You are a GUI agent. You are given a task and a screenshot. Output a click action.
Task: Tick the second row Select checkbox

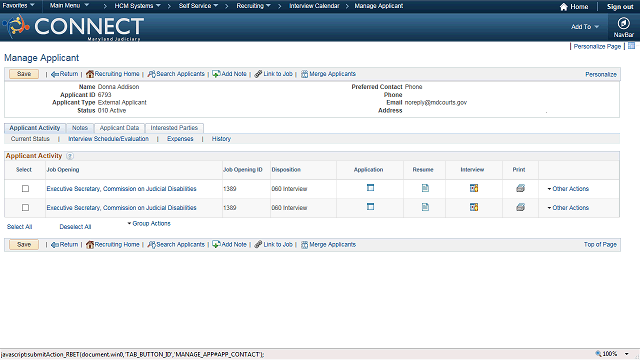(x=25, y=207)
